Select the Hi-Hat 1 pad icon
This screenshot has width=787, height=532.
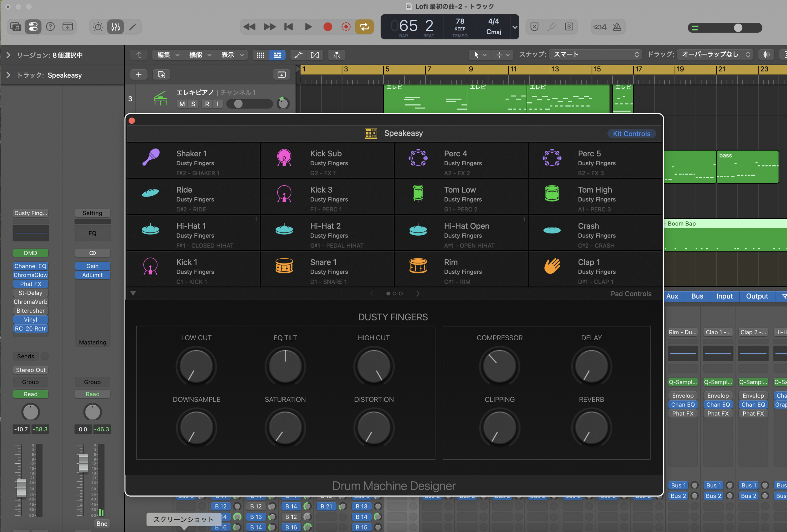[x=150, y=229]
